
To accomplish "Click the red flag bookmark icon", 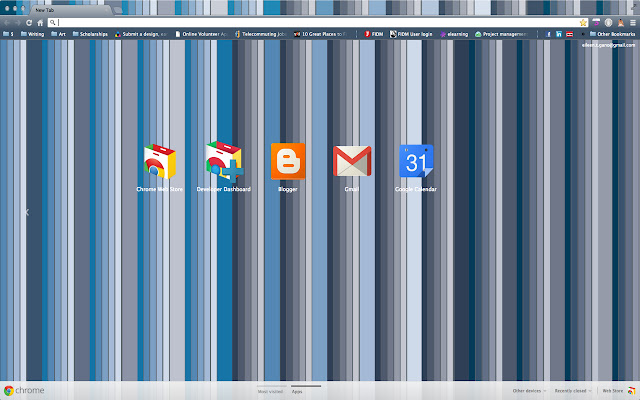I will coord(569,34).
